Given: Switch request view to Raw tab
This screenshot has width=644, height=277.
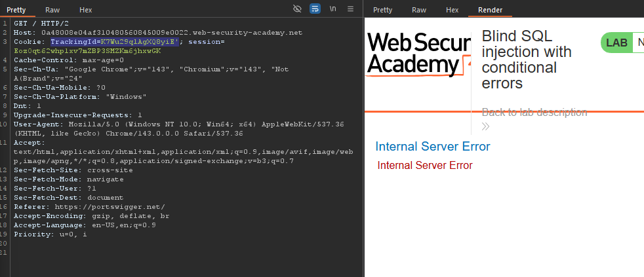Looking at the screenshot, I should click(52, 9).
